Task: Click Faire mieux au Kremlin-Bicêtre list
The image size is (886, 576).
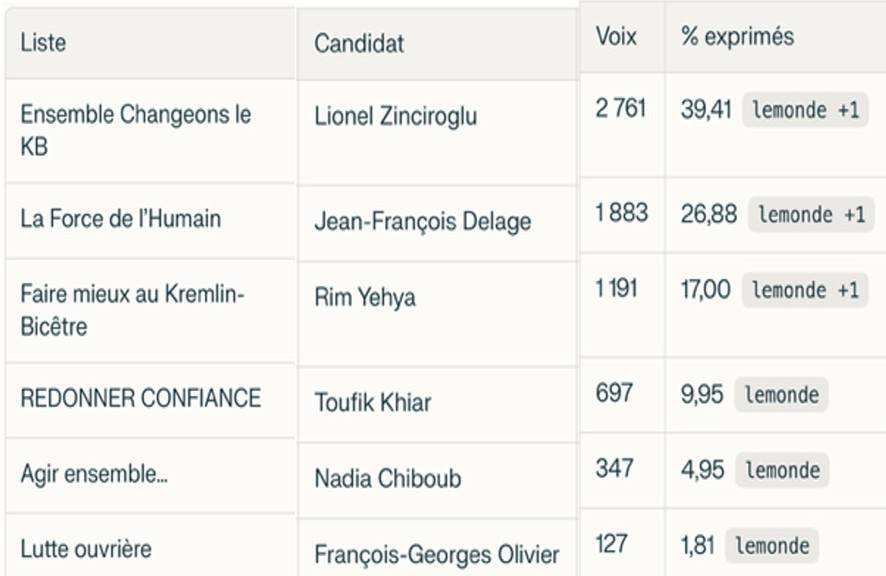Action: coord(132,310)
